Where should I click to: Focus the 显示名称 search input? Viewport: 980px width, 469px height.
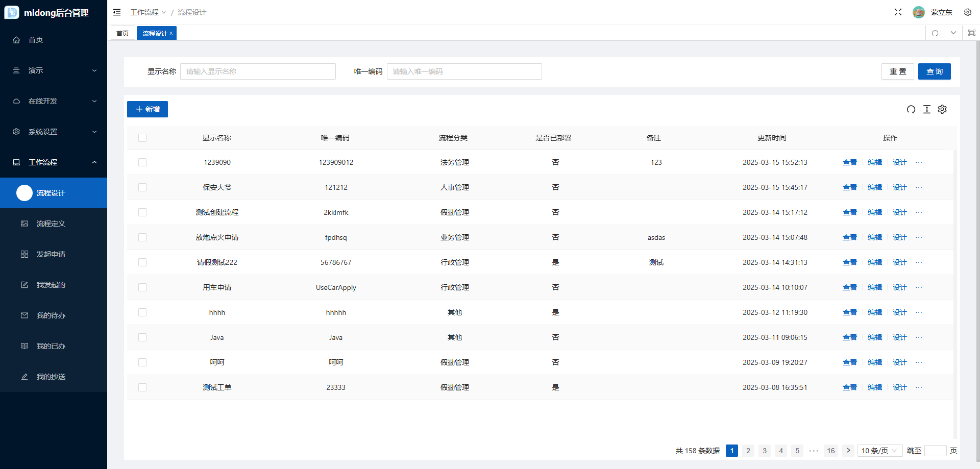258,71
